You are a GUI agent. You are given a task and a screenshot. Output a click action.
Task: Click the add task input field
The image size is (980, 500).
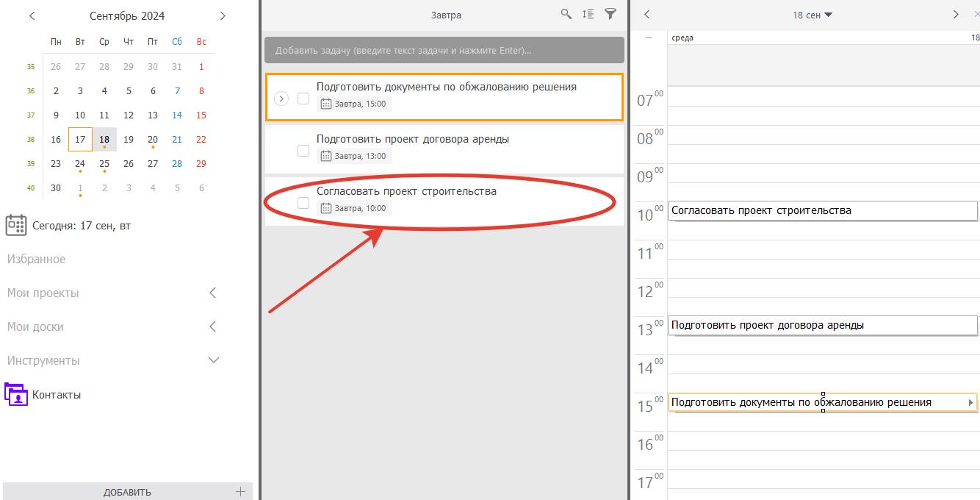point(444,51)
